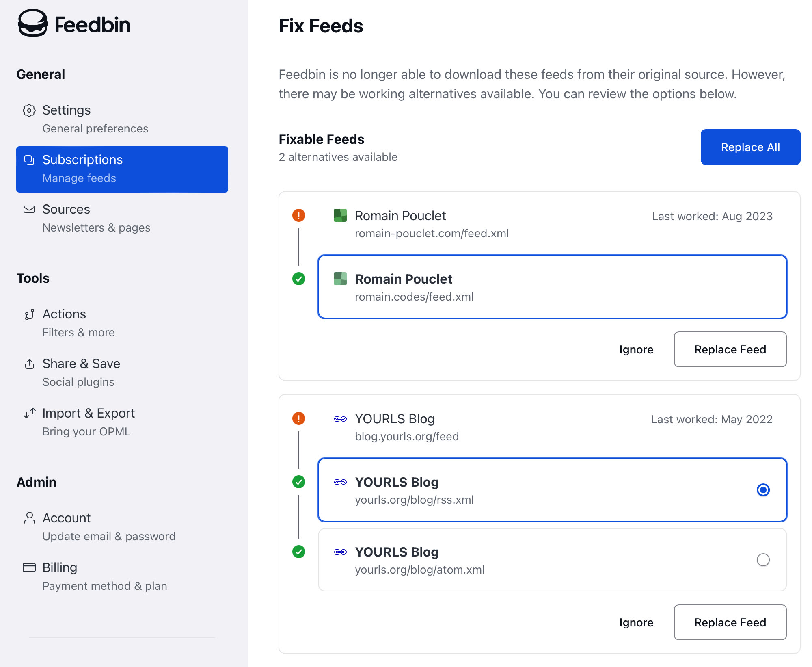Click the Romain Pouclet feed favicon
The width and height of the screenshot is (812, 667).
pos(341,216)
